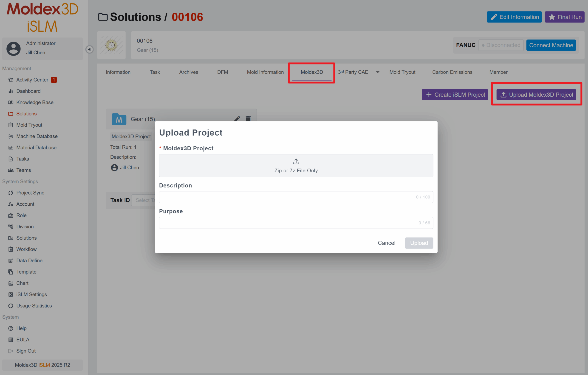This screenshot has width=588, height=375.
Task: Click the Mold Tryout sidebar icon
Action: [x=11, y=125]
